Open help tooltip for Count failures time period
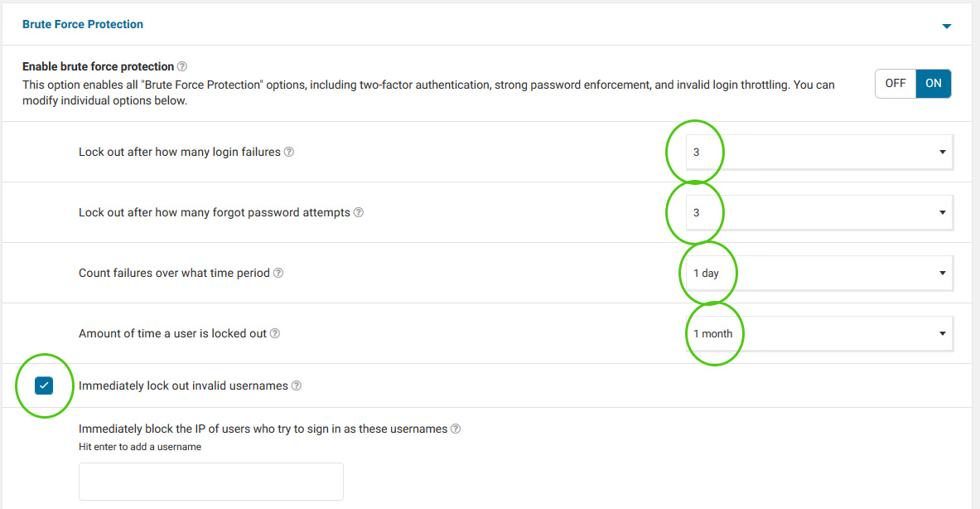The width and height of the screenshot is (980, 509). pos(278,273)
